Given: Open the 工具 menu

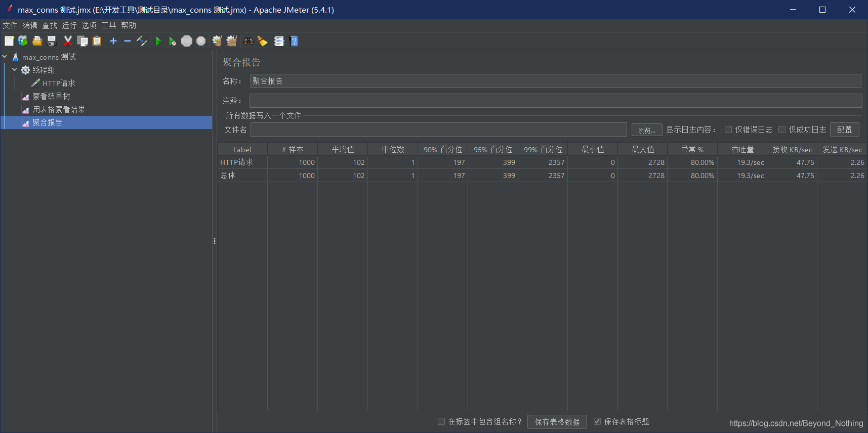Looking at the screenshot, I should (x=109, y=25).
